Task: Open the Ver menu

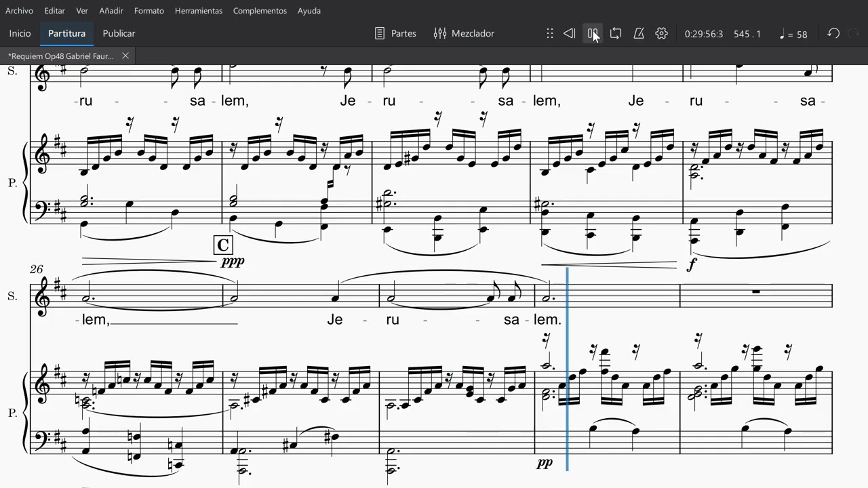Action: [82, 11]
